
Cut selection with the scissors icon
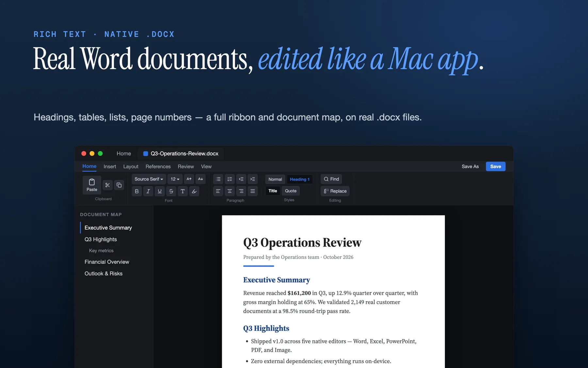(x=107, y=185)
